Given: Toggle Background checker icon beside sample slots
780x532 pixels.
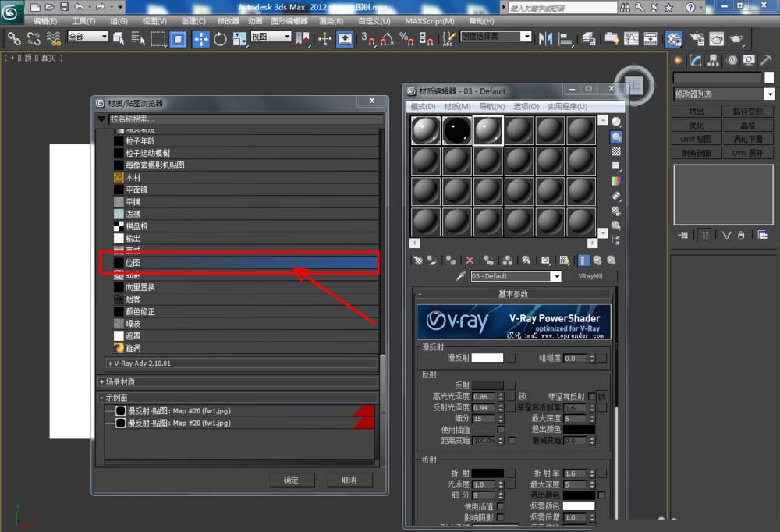Looking at the screenshot, I should 616,151.
